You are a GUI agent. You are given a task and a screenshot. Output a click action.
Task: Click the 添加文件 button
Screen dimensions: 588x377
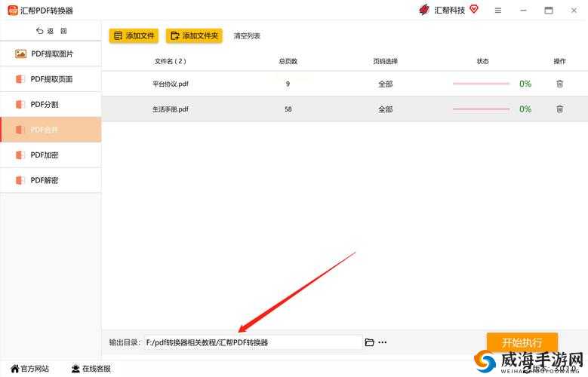(x=134, y=36)
